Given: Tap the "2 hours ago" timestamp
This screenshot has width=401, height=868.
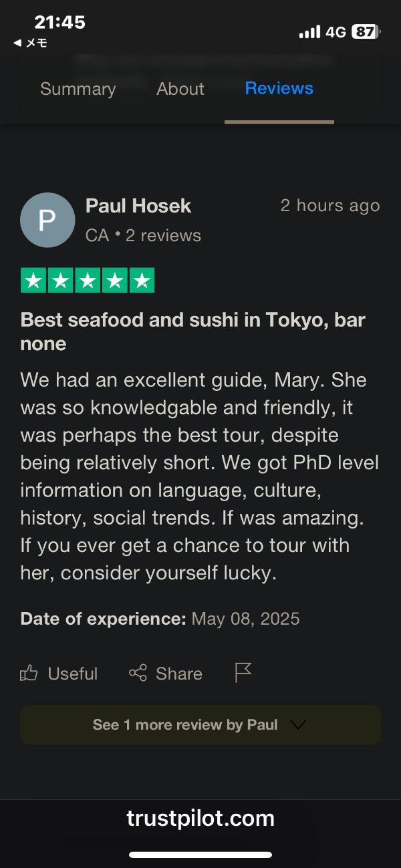Looking at the screenshot, I should 329,206.
